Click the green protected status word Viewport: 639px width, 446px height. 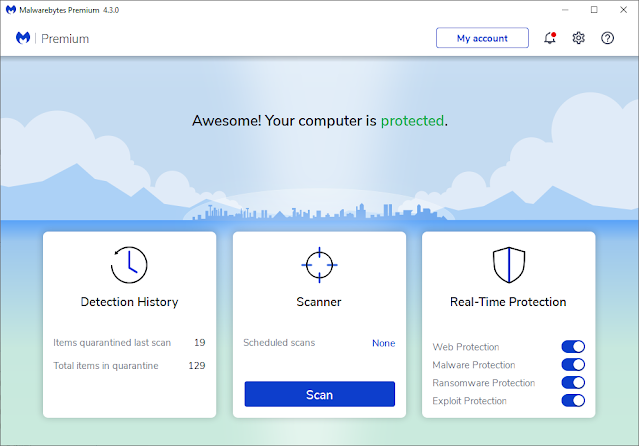pyautogui.click(x=412, y=121)
